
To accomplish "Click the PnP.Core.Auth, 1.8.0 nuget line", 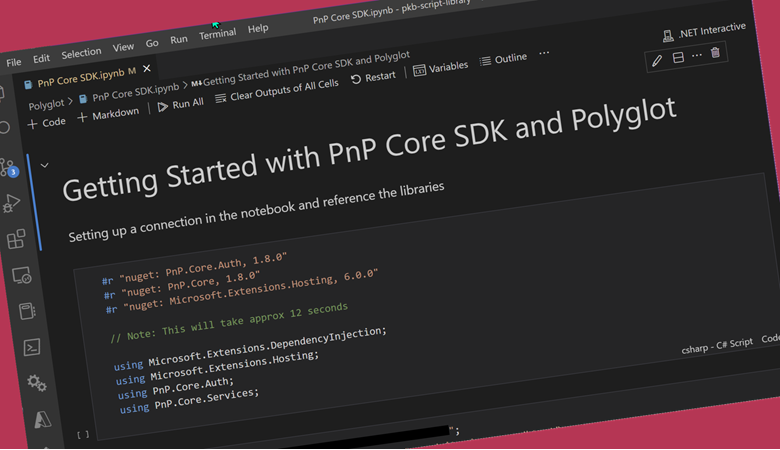I will 195,269.
